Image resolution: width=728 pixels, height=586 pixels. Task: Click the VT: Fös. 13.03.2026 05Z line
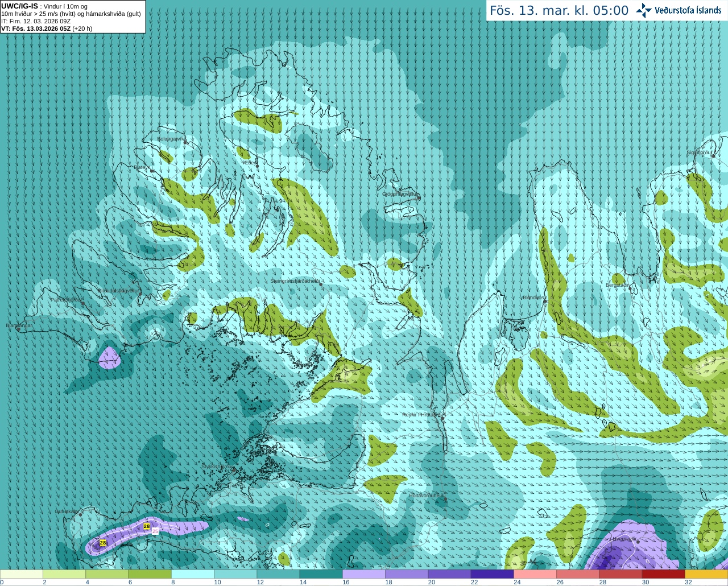[47, 28]
